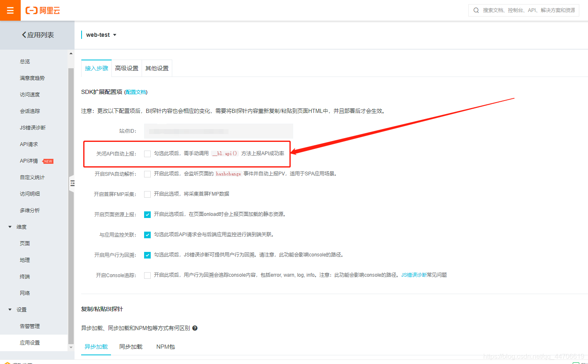Open 网络 under 维度
Screen dimensions: 588x364
pyautogui.click(x=25, y=293)
